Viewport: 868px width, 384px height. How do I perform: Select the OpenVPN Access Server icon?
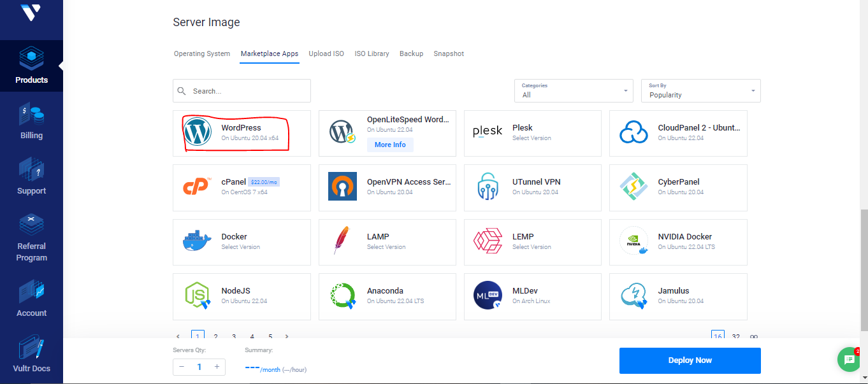tap(343, 187)
